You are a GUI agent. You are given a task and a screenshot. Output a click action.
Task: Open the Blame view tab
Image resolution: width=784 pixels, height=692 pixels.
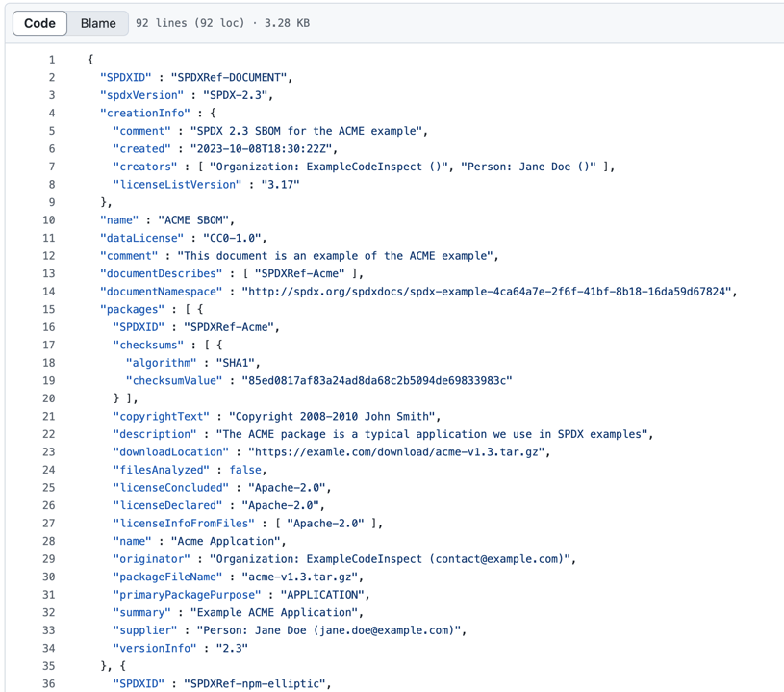click(98, 23)
